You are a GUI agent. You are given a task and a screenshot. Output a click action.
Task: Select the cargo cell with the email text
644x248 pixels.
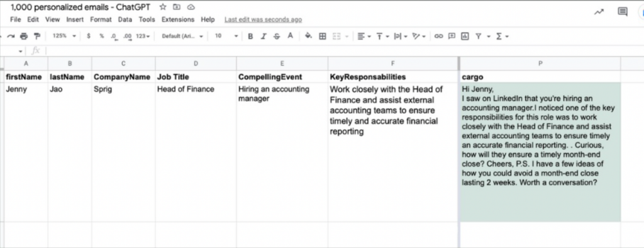click(x=540, y=152)
